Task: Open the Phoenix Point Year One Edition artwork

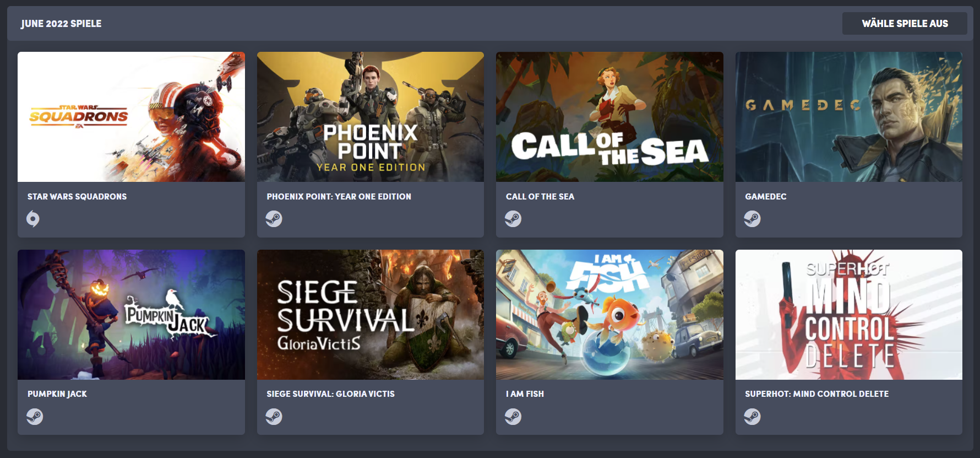Action: pyautogui.click(x=371, y=117)
